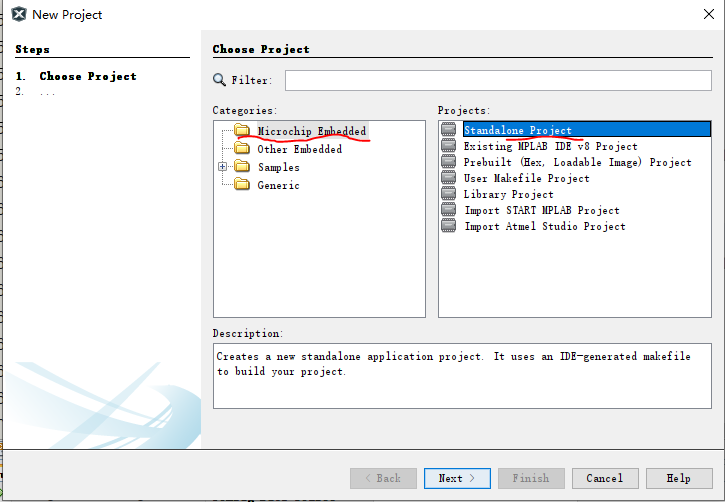Click the Cancel button

coord(605,478)
